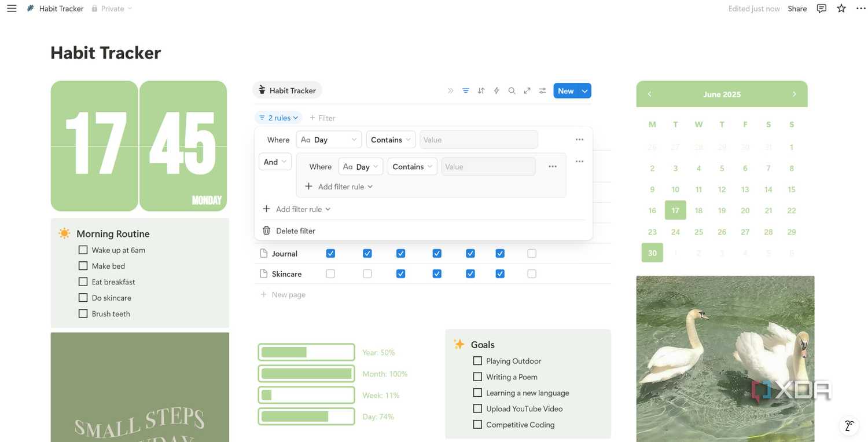
Task: Select the Habit Tracker view tab
Action: click(x=287, y=90)
